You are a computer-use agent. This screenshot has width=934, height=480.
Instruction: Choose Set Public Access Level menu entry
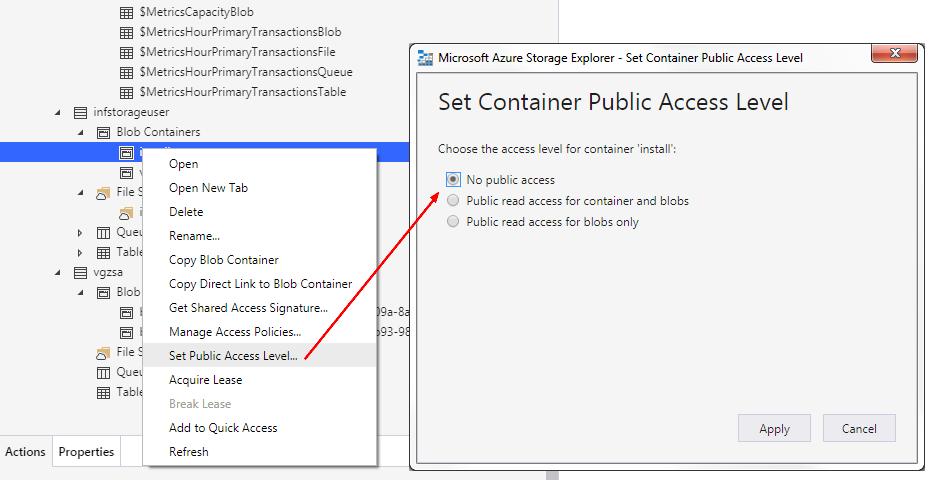coord(233,356)
